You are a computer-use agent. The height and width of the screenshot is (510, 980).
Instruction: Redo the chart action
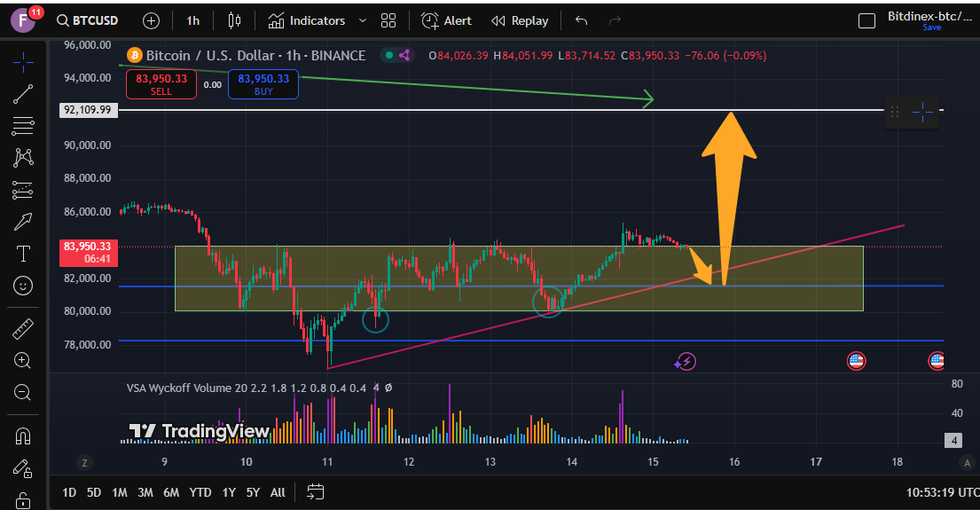(615, 20)
